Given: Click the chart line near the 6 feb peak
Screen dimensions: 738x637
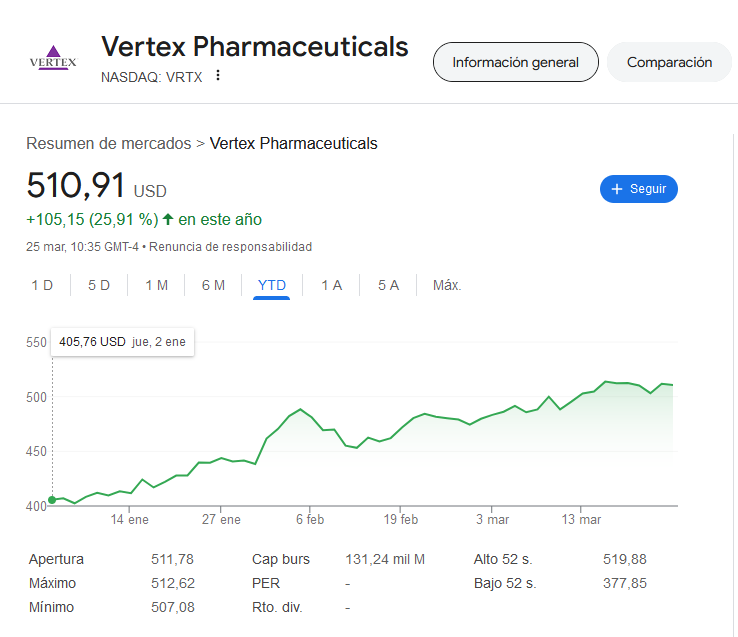Looking at the screenshot, I should tap(301, 409).
